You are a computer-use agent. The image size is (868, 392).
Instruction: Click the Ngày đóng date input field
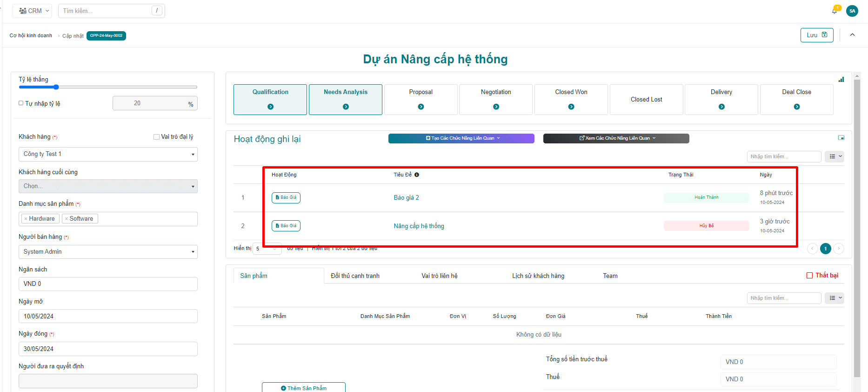[108, 349]
